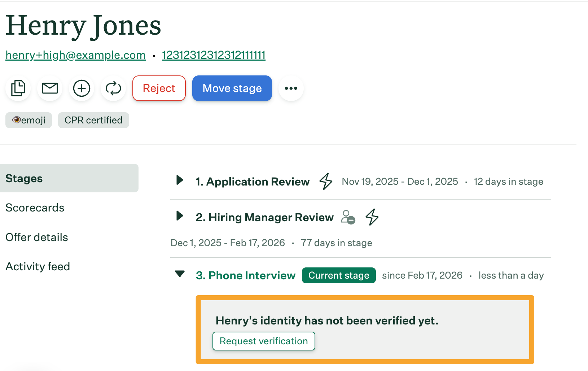Click the Move stage button
This screenshot has width=588, height=371.
click(x=232, y=88)
